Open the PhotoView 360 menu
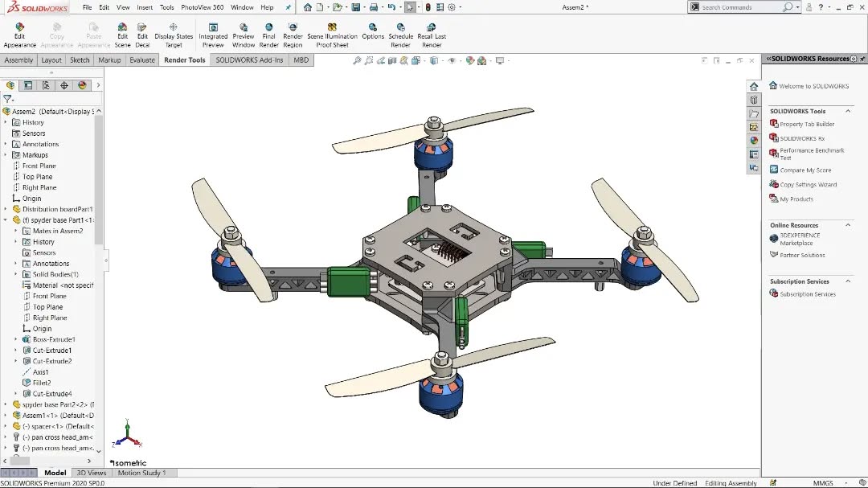This screenshot has height=488, width=868. (202, 7)
